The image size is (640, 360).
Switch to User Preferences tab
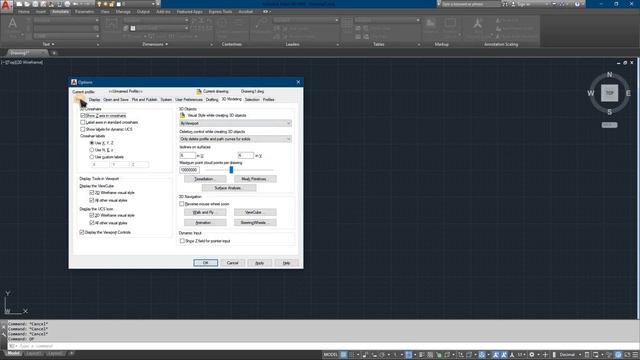point(189,100)
